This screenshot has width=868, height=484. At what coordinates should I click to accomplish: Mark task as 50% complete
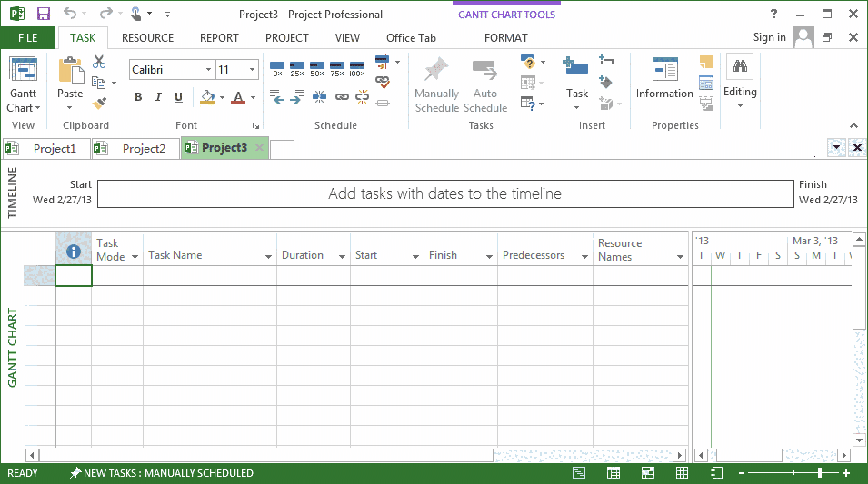coord(317,69)
